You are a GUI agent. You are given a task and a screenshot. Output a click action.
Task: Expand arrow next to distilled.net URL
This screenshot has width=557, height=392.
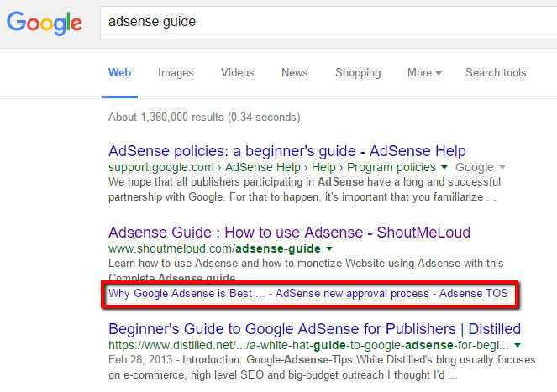pos(518,345)
